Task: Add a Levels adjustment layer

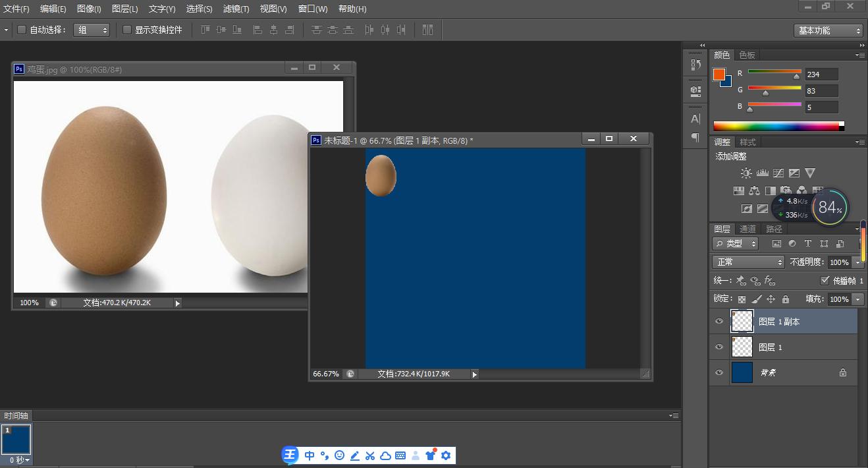Action: point(763,173)
